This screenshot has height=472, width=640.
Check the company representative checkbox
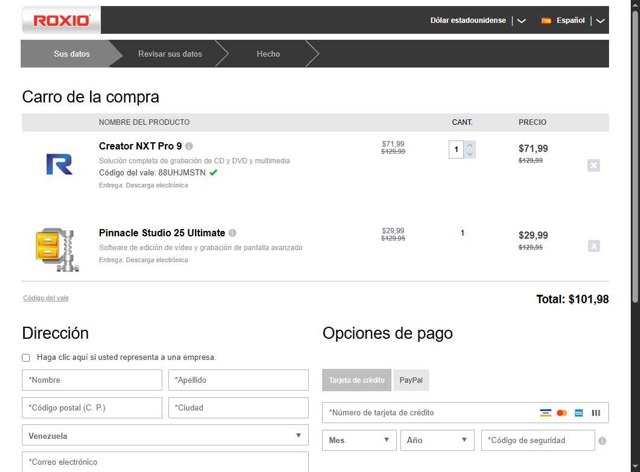pyautogui.click(x=26, y=358)
